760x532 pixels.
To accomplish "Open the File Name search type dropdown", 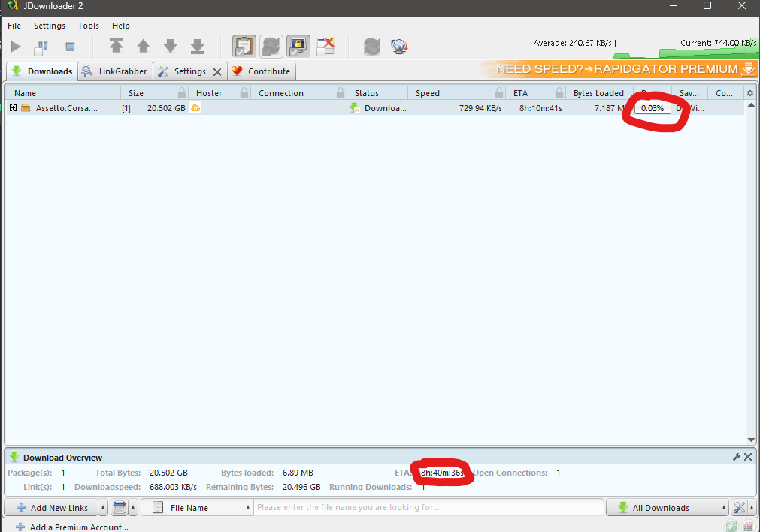I will click(197, 508).
